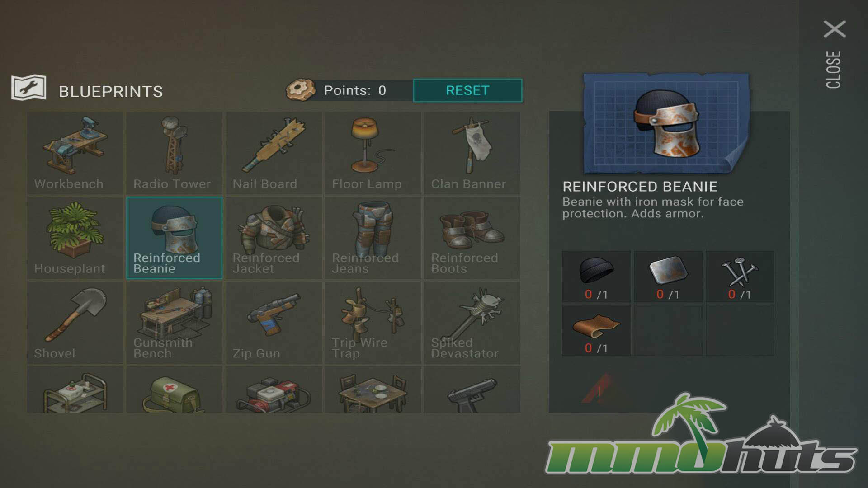Click the Reinforced Beanie blueprint preview image
This screenshot has width=868, height=488.
pyautogui.click(x=666, y=123)
